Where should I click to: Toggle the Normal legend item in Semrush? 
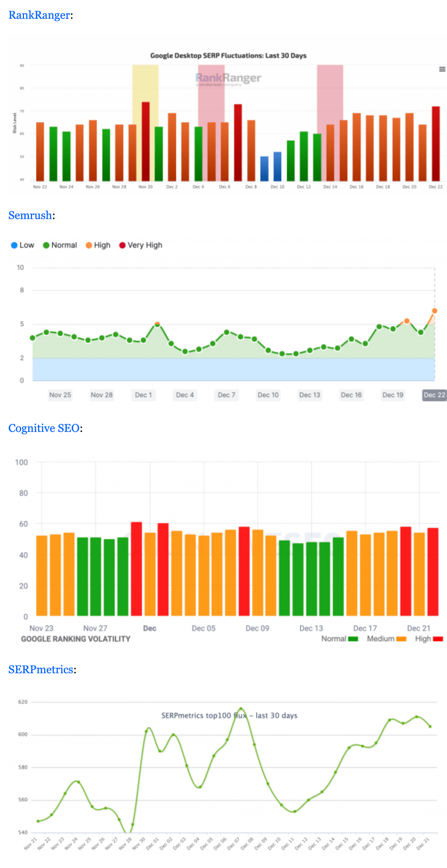point(60,245)
